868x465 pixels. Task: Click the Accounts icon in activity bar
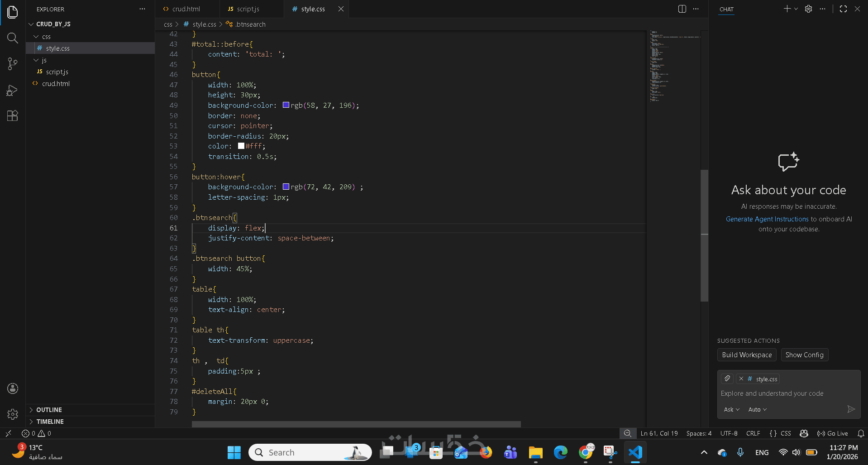pos(13,388)
